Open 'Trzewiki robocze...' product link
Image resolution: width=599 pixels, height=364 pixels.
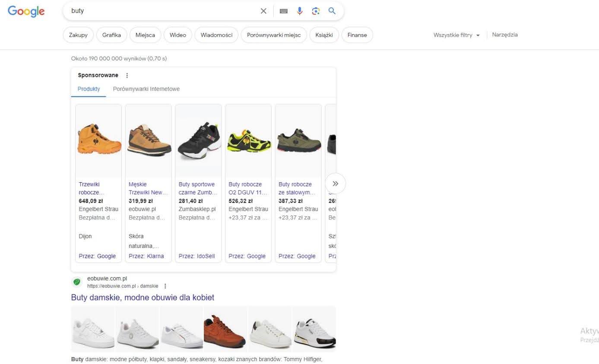(x=92, y=188)
